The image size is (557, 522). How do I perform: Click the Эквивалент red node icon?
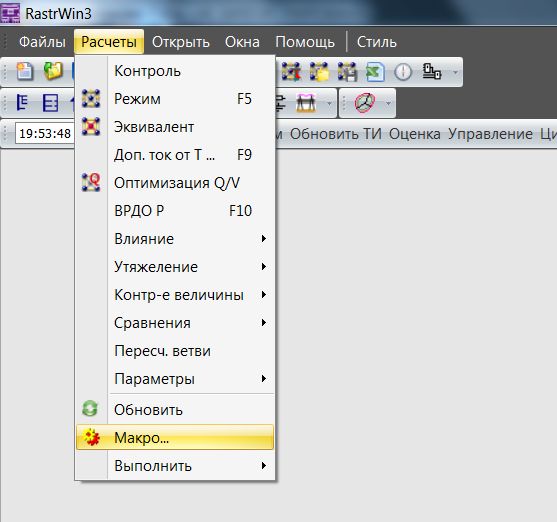pos(91,127)
